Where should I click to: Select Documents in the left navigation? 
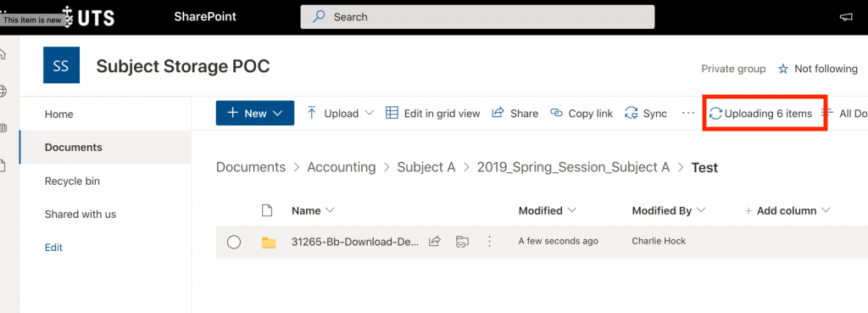[73, 148]
